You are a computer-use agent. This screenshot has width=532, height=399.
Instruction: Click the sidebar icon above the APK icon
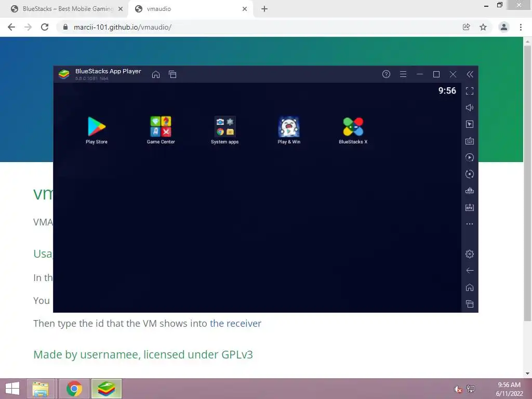pyautogui.click(x=470, y=191)
